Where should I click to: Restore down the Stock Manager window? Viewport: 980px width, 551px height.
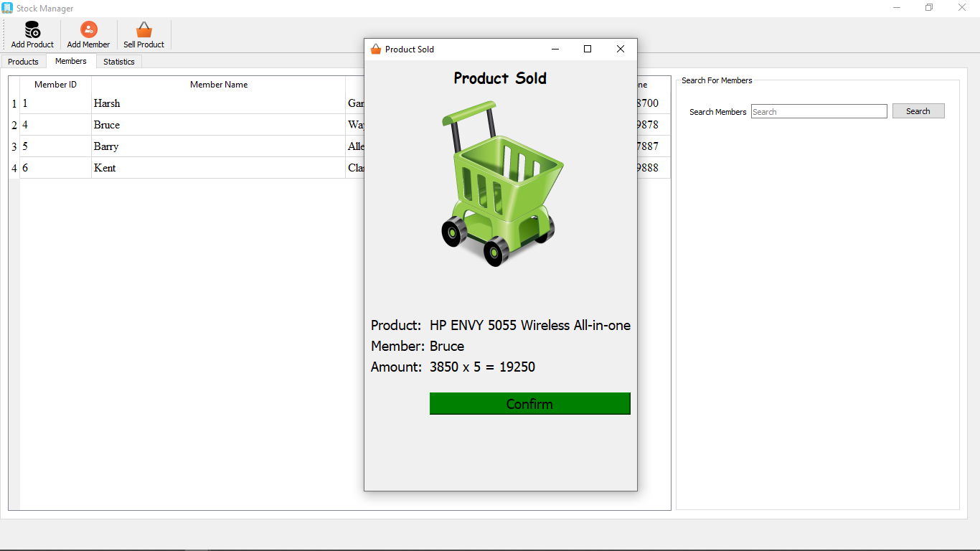[929, 8]
